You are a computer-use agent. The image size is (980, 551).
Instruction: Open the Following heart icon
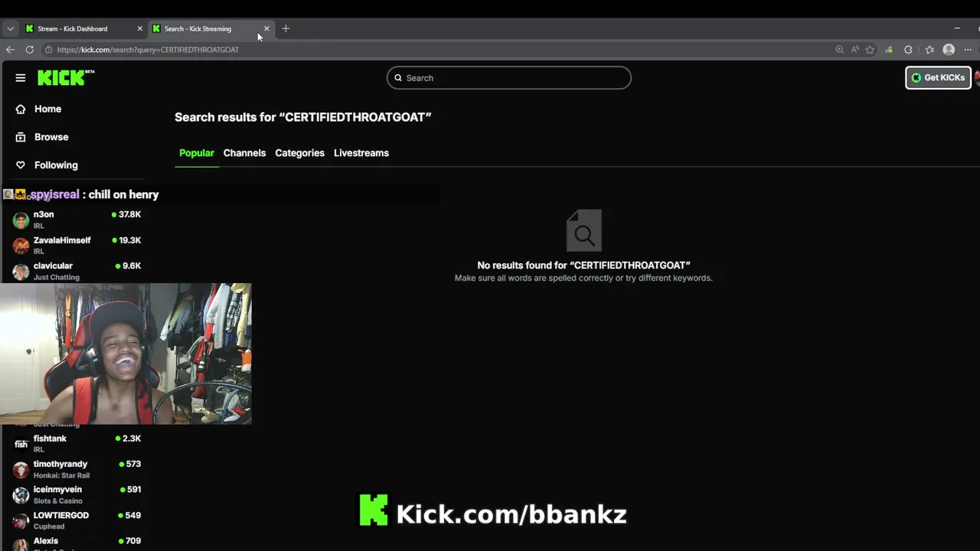tap(21, 165)
